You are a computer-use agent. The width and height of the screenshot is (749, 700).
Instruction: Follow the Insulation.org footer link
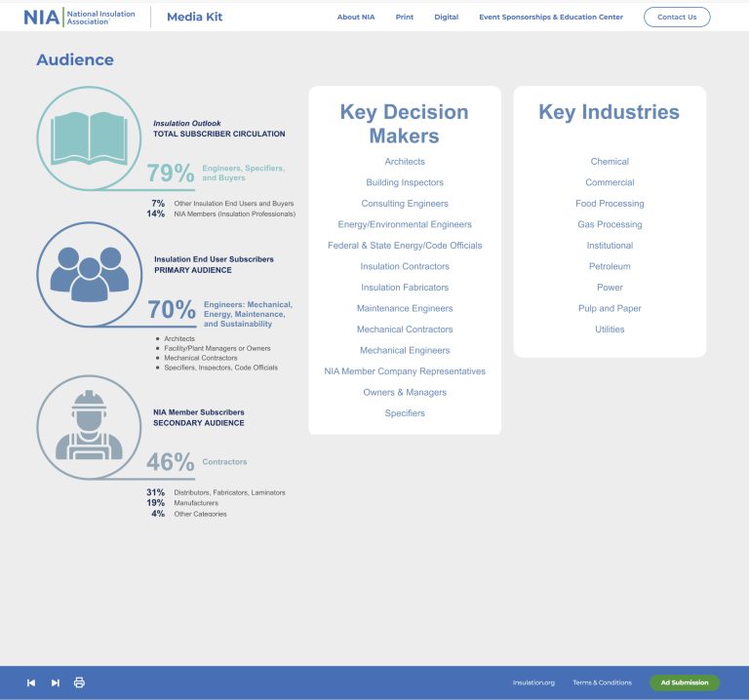tap(533, 682)
